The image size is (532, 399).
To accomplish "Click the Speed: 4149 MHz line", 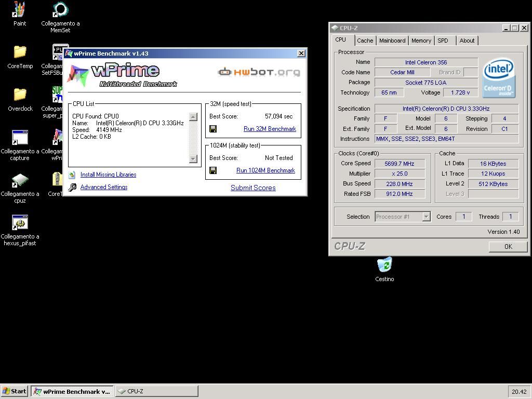I will pyautogui.click(x=97, y=130).
